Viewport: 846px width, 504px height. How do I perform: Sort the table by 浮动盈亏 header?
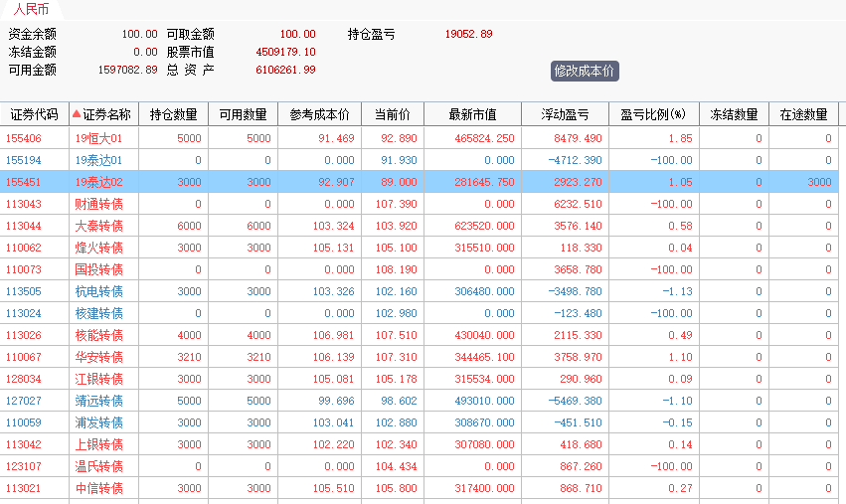[564, 114]
